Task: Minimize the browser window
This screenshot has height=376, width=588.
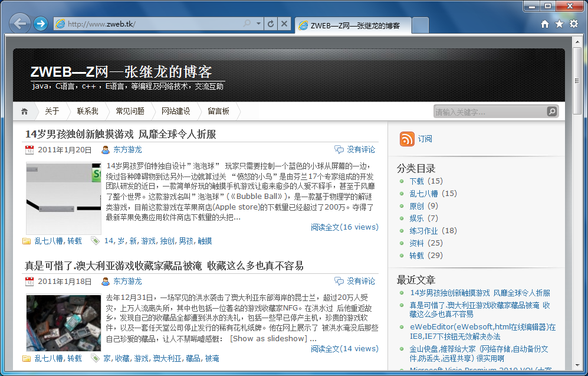Action: (x=531, y=6)
